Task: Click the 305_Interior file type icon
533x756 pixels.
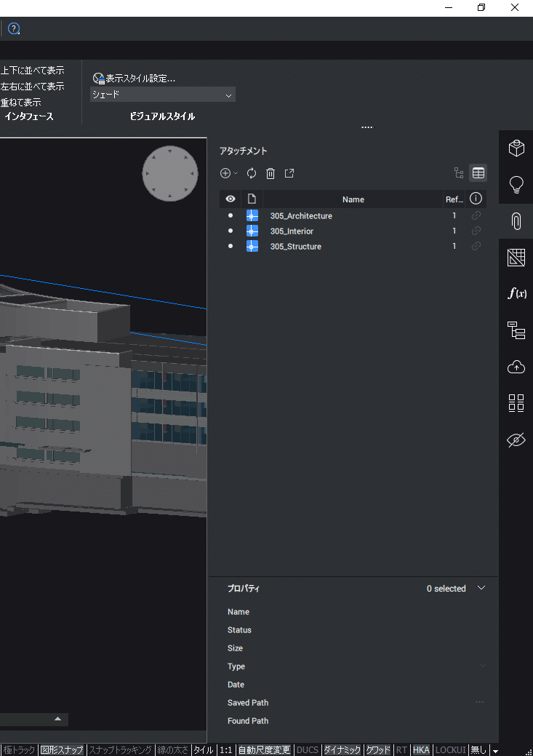Action: [x=252, y=231]
